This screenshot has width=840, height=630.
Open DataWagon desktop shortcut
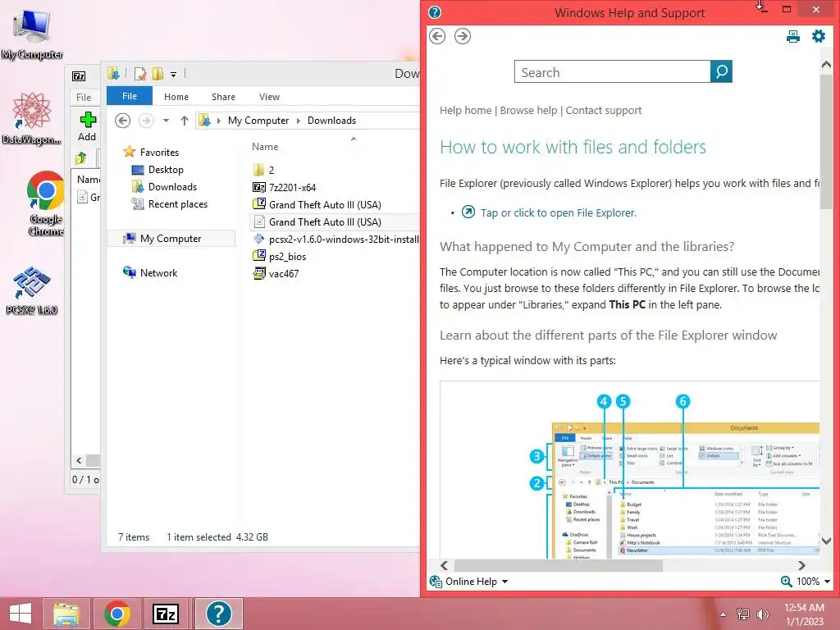(32, 118)
